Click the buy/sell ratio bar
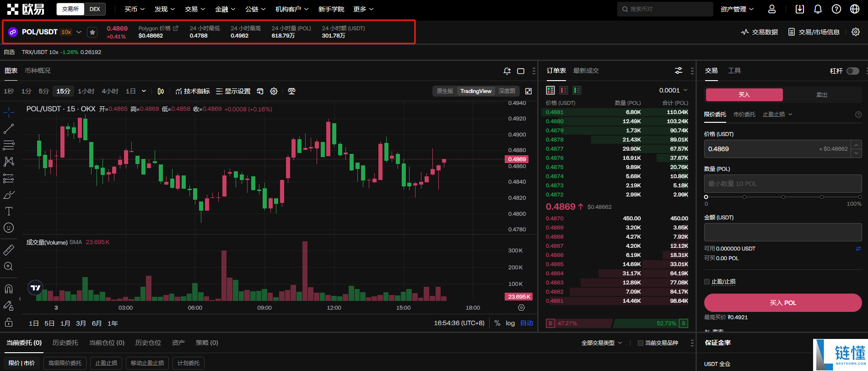The width and height of the screenshot is (868, 371). 617,323
